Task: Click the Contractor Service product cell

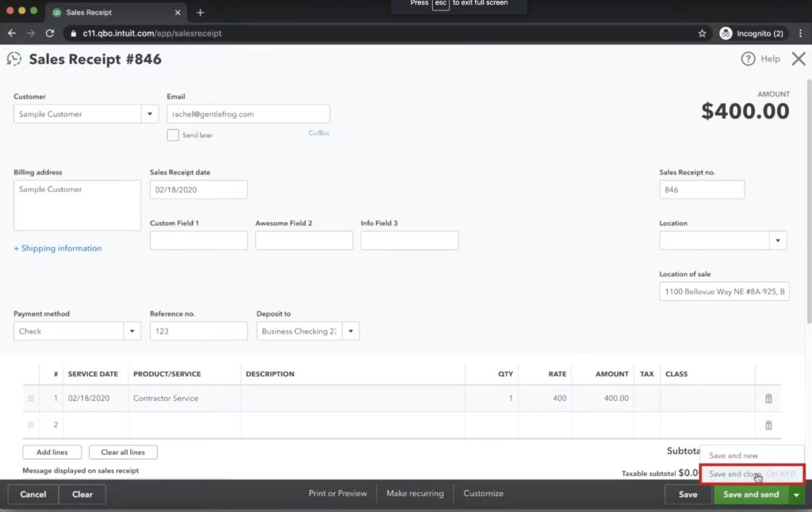Action: (184, 398)
